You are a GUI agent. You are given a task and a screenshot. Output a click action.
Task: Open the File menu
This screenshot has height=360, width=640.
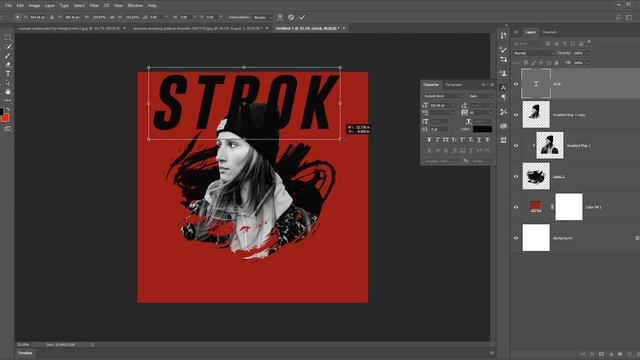pyautogui.click(x=8, y=6)
